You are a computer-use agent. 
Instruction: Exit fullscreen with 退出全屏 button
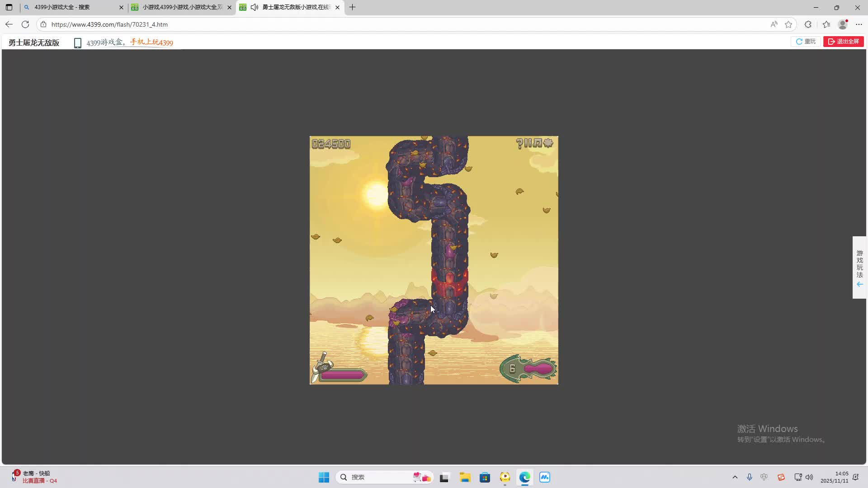point(843,42)
